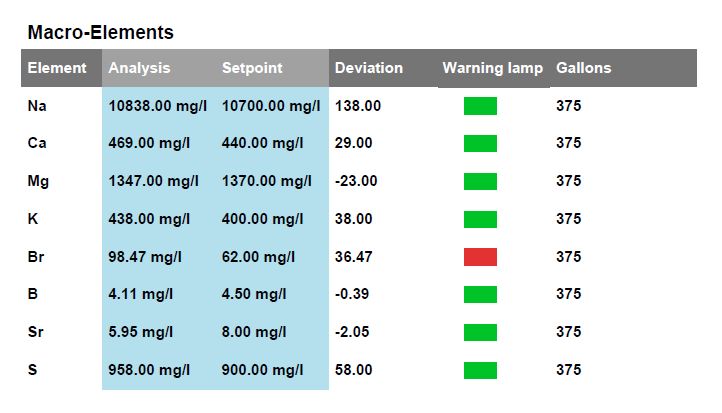Screen dimensions: 722x413
Task: Click the K deviation value 38.00
Action: (x=354, y=219)
